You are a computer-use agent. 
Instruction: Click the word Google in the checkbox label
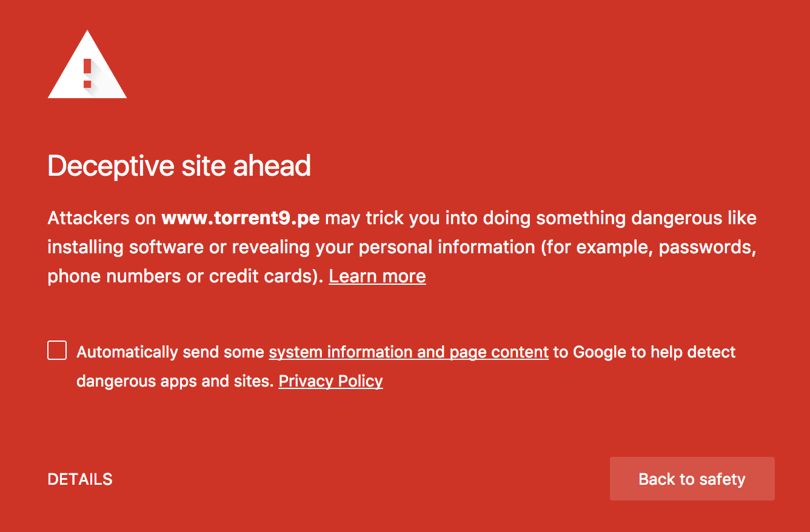(x=600, y=352)
